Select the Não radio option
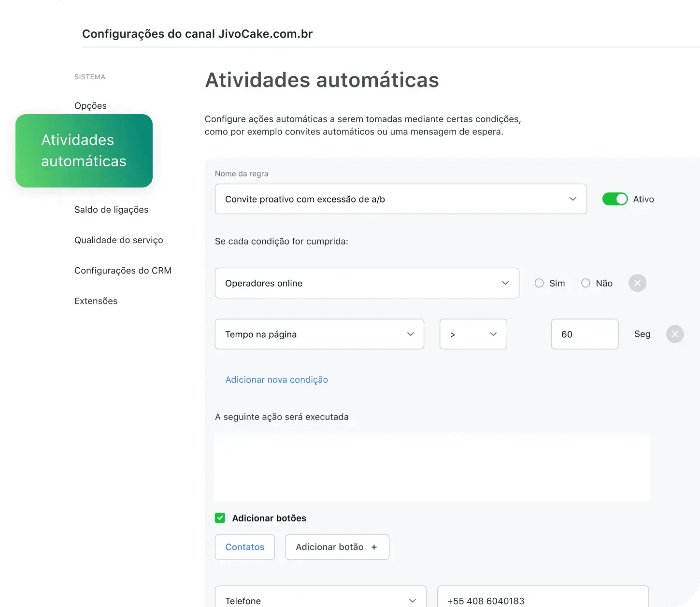The width and height of the screenshot is (700, 607). click(x=586, y=283)
